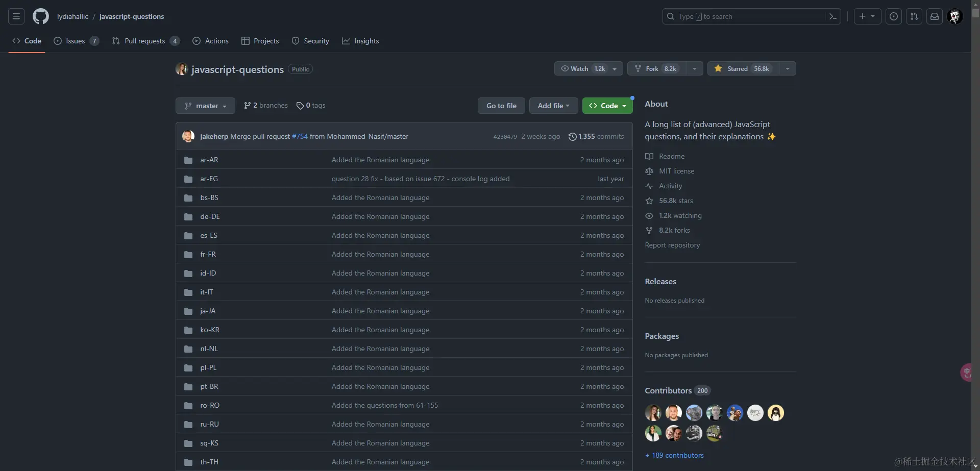This screenshot has height=471, width=980.
Task: Open the Watch notifications dropdown
Action: (x=589, y=68)
